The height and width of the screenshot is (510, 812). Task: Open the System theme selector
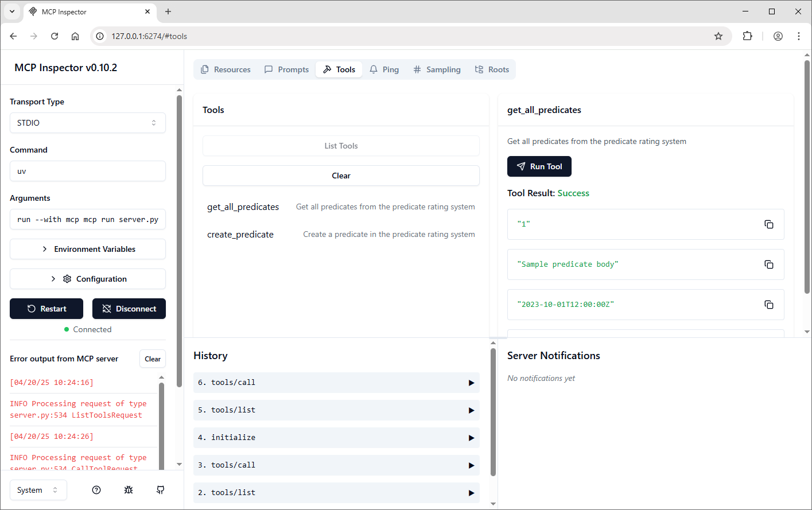[x=38, y=490]
